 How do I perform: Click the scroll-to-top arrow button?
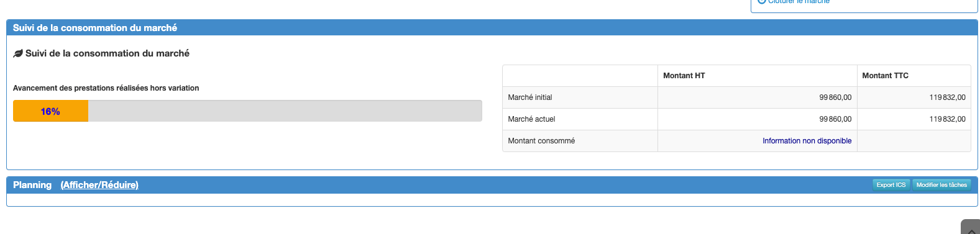[971, 228]
